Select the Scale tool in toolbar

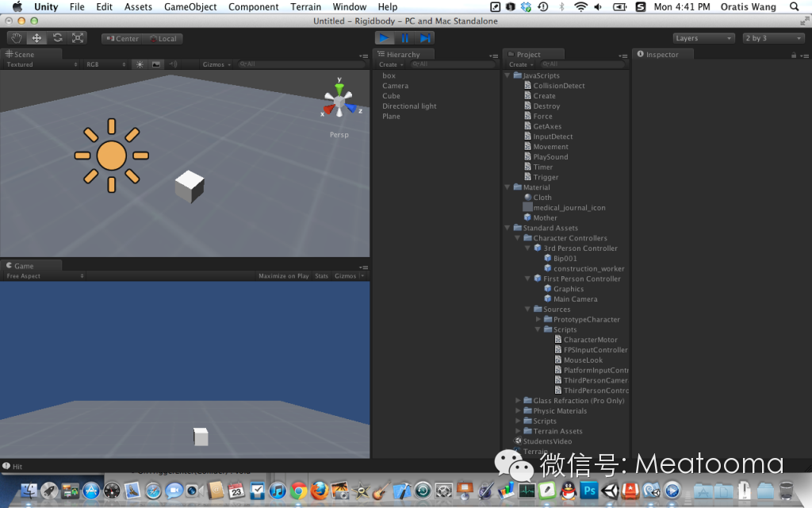pos(78,38)
